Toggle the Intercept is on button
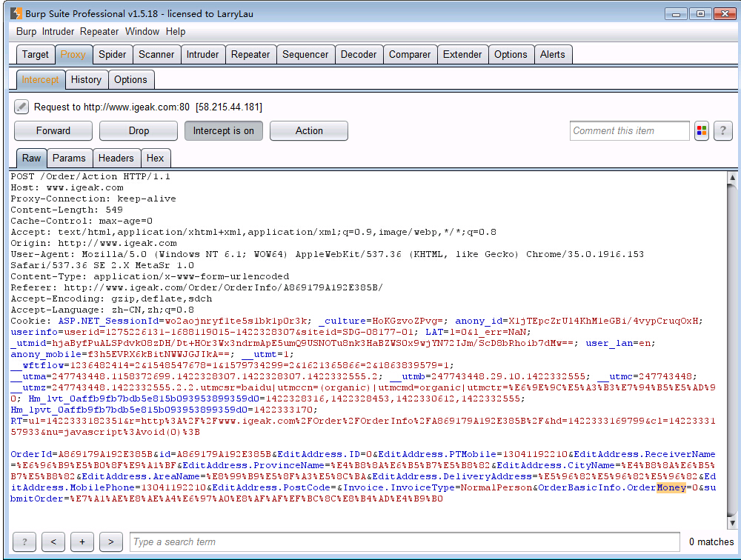Screen dimensions: 741x560 click(224, 131)
